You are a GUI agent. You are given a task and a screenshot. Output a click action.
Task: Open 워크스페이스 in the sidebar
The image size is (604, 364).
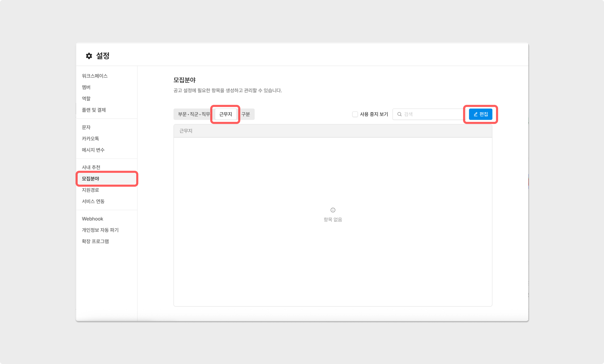(x=95, y=76)
